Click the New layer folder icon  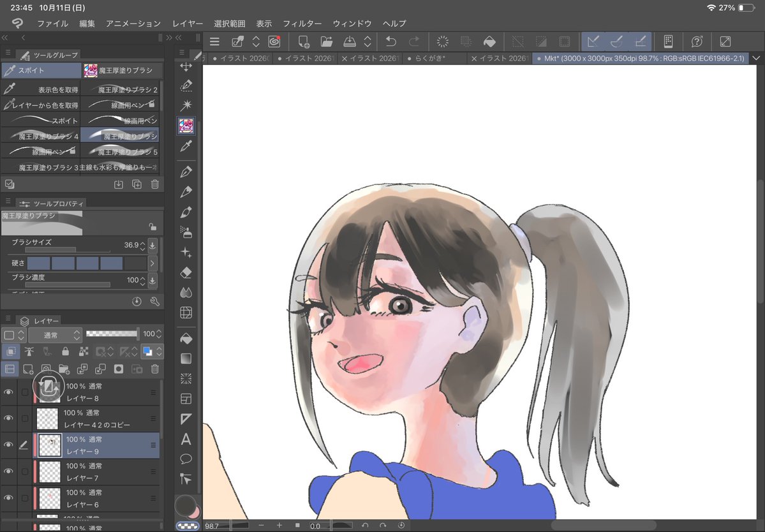click(x=64, y=369)
